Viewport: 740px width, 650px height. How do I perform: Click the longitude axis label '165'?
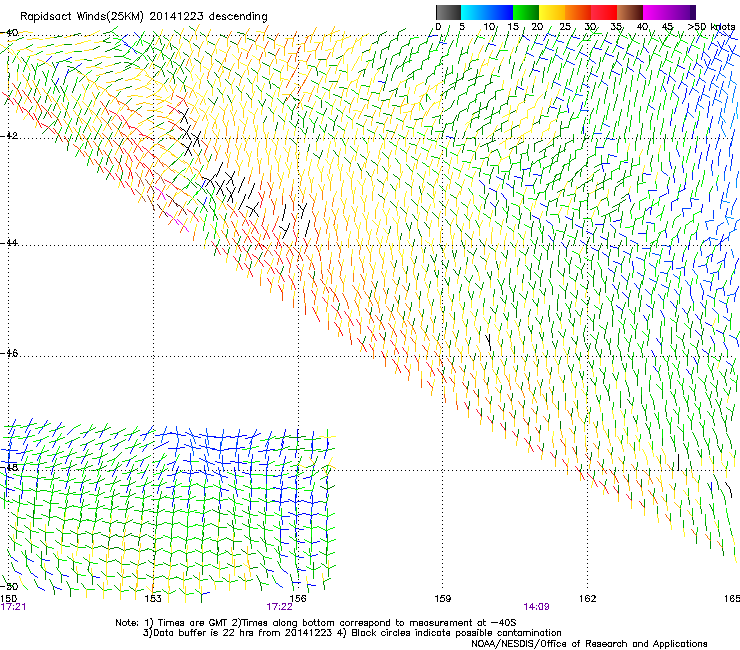tap(732, 599)
